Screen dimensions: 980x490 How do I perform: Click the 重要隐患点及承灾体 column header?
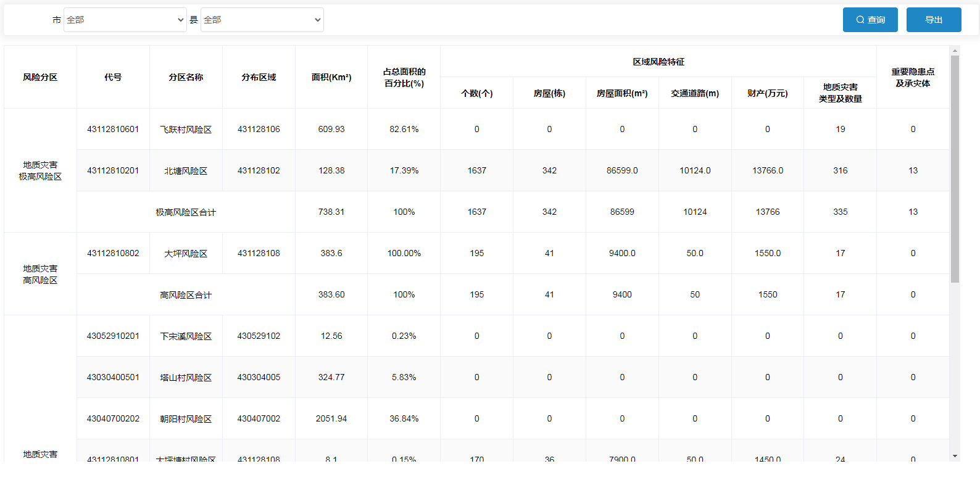click(913, 77)
